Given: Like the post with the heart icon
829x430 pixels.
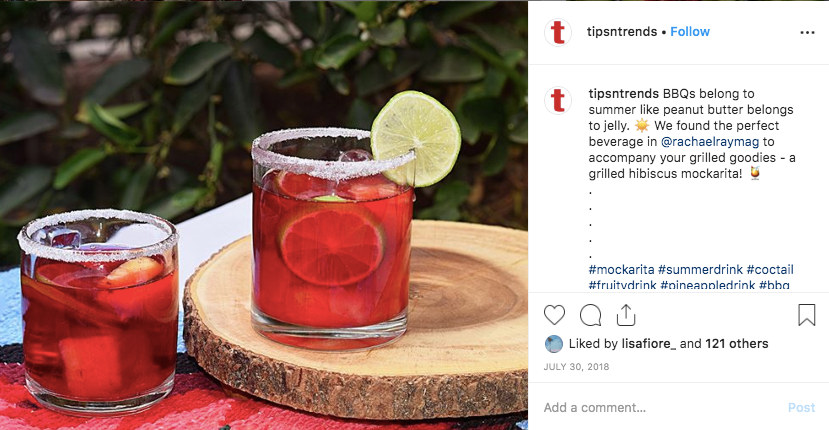Looking at the screenshot, I should 554,315.
